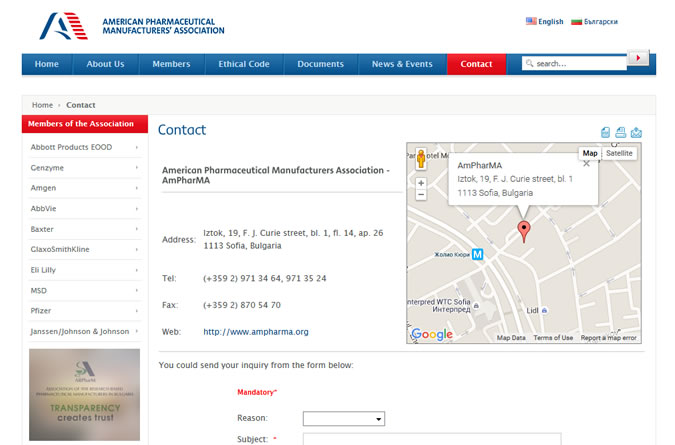Zoom in on the map
This screenshot has height=445, width=675.
pos(421,183)
